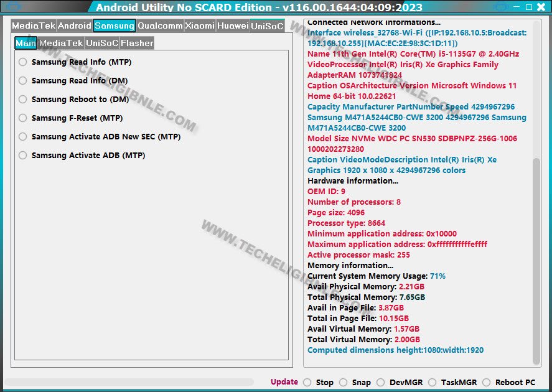This screenshot has height=392, width=552.
Task: Switch to the Xiaomi tab
Action: pyautogui.click(x=200, y=26)
